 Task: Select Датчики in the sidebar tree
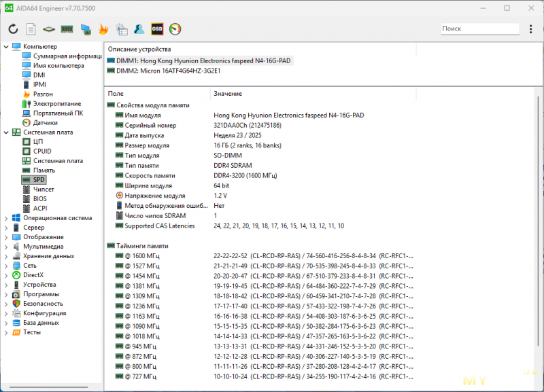point(45,123)
